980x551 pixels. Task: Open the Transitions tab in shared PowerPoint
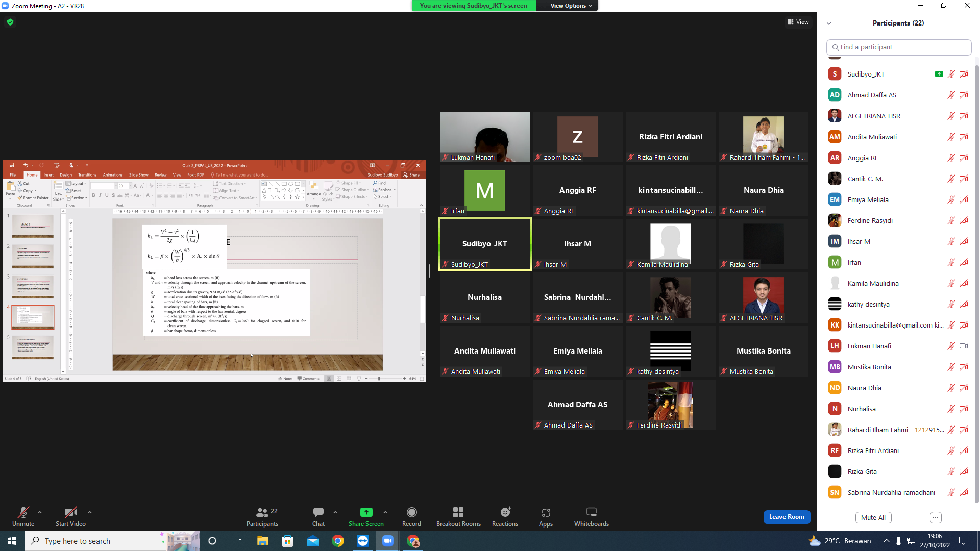pos(87,175)
